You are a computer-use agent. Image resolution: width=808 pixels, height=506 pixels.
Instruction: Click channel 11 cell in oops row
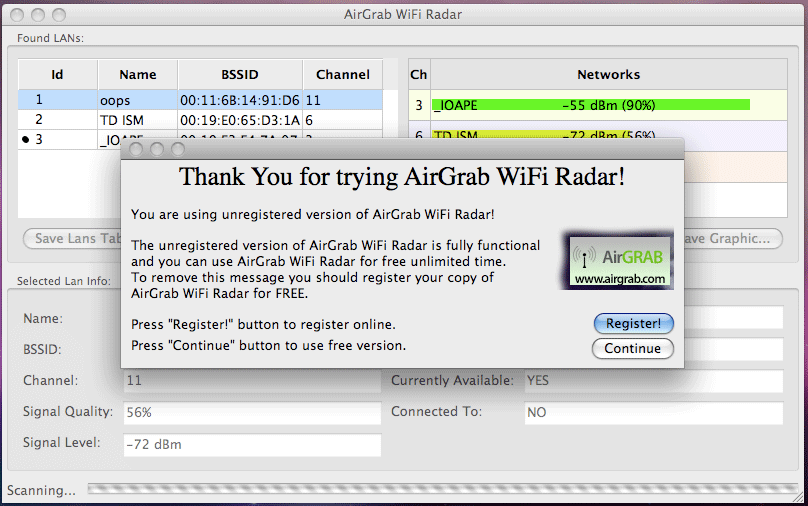(x=342, y=100)
